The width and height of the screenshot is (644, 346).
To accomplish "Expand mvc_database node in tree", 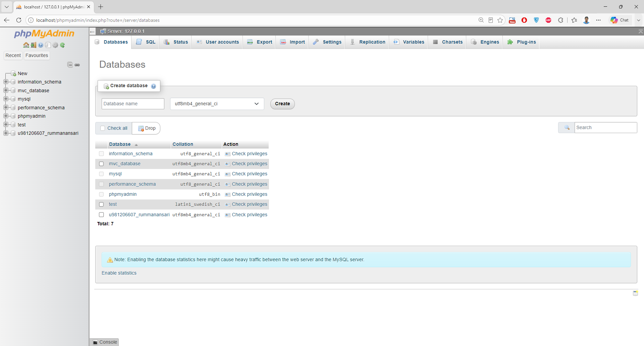I will 6,90.
